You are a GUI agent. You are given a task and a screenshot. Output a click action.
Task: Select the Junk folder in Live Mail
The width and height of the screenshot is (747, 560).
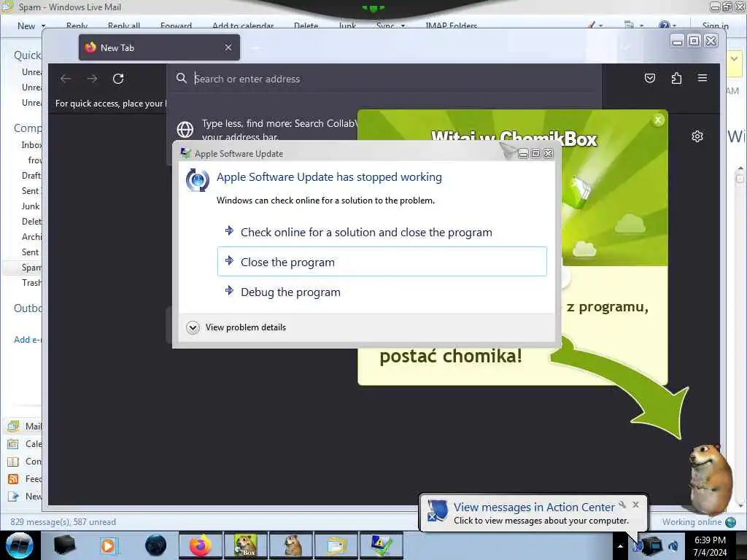pyautogui.click(x=31, y=206)
